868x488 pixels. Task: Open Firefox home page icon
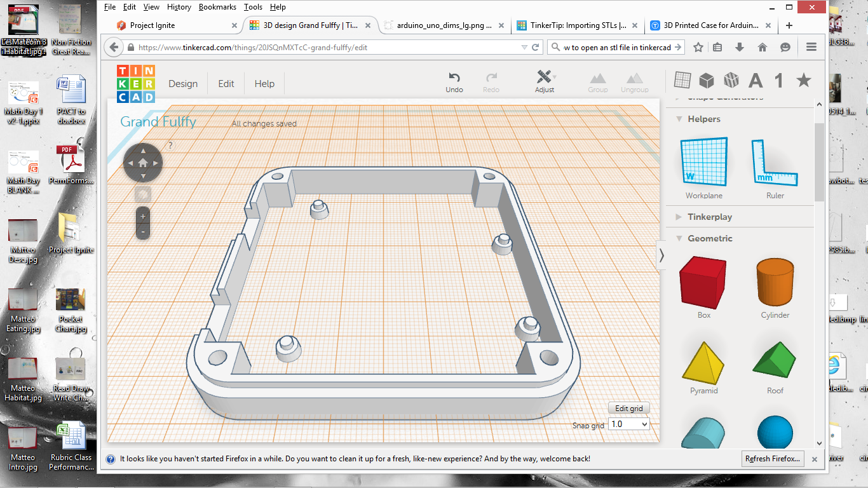[763, 47]
